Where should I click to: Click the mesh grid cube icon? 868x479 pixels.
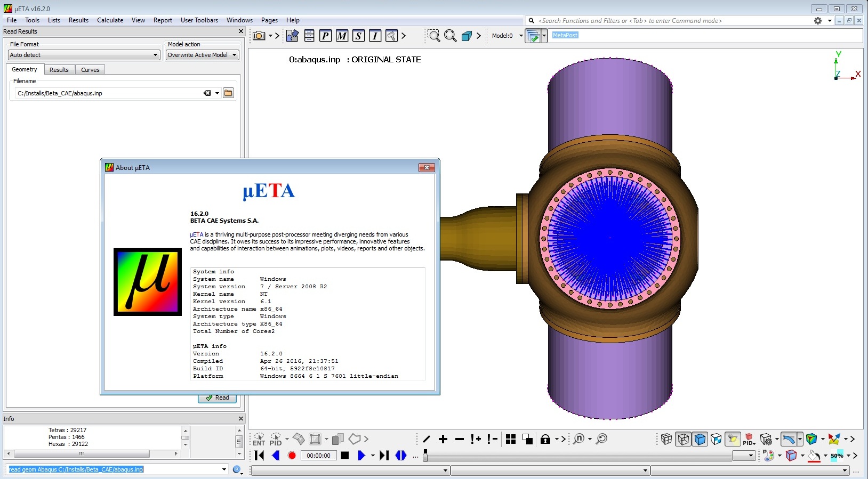click(x=666, y=439)
